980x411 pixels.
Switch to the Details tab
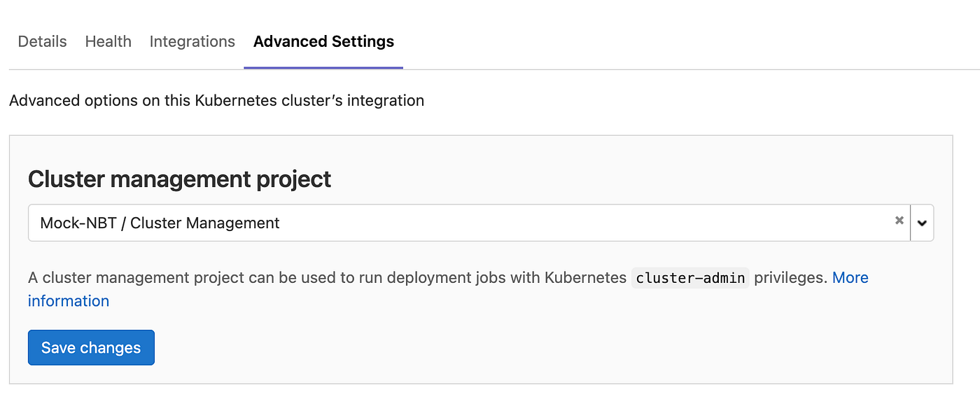tap(42, 41)
